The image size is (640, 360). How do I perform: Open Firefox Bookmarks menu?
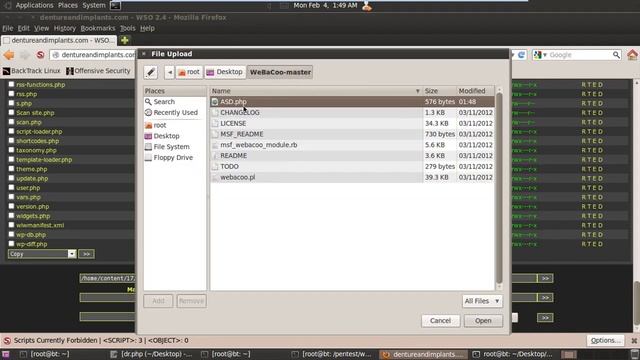98,28
